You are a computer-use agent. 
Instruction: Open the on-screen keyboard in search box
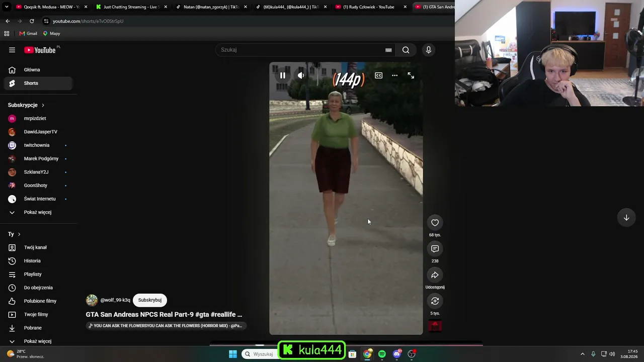388,50
